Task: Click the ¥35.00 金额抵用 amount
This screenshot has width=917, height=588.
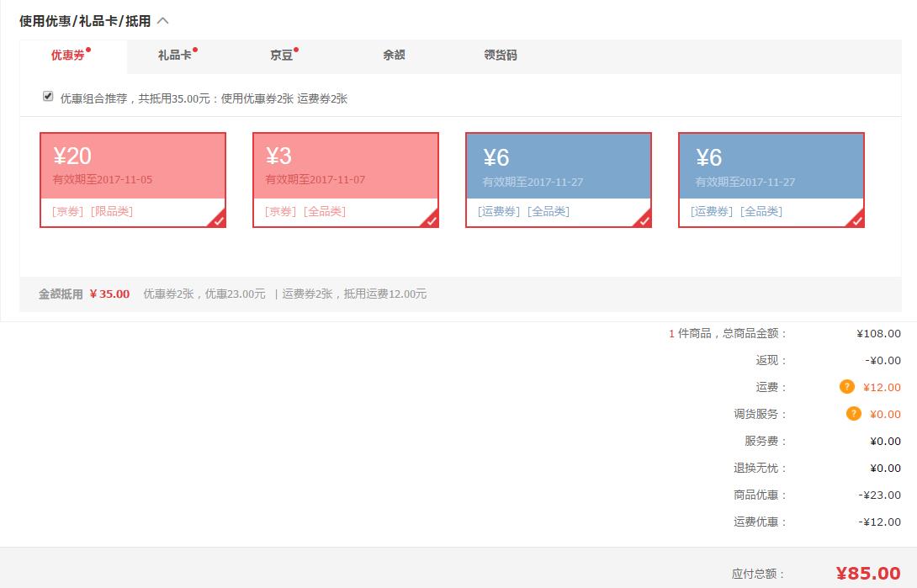Action: [x=109, y=294]
